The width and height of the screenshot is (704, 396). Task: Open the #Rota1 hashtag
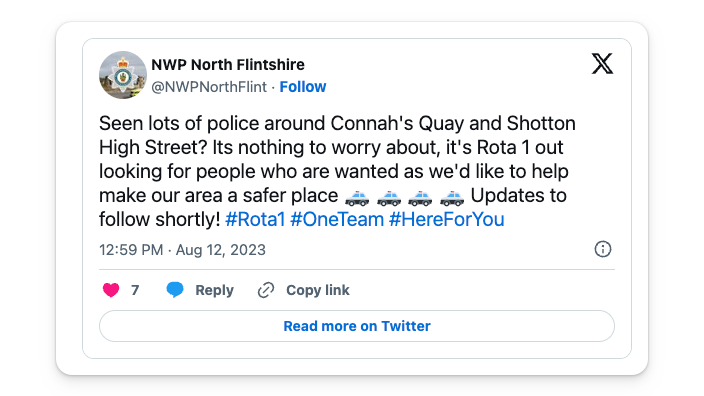click(x=255, y=220)
